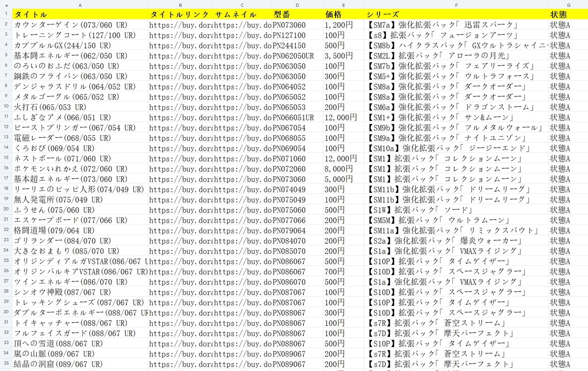The width and height of the screenshot is (588, 371).
Task: Select cell ツインエネルギー(086/070 UR)
Action: pos(80,281)
